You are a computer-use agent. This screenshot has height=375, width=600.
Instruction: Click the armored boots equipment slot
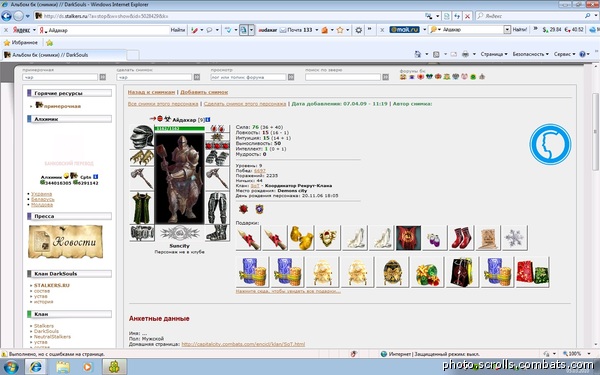click(x=217, y=233)
